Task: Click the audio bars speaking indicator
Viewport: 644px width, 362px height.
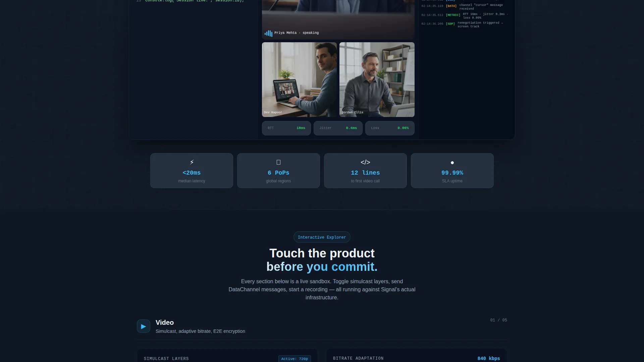Action: [268, 33]
